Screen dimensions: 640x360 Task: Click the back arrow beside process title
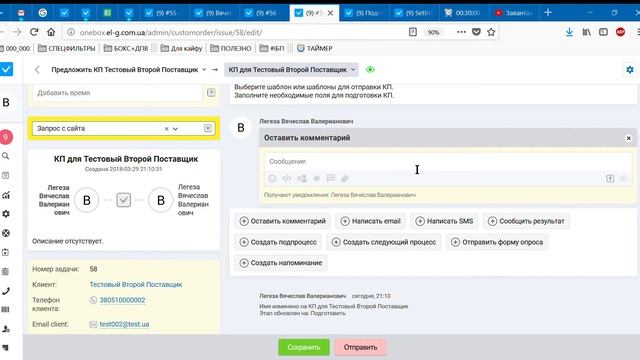tap(37, 70)
